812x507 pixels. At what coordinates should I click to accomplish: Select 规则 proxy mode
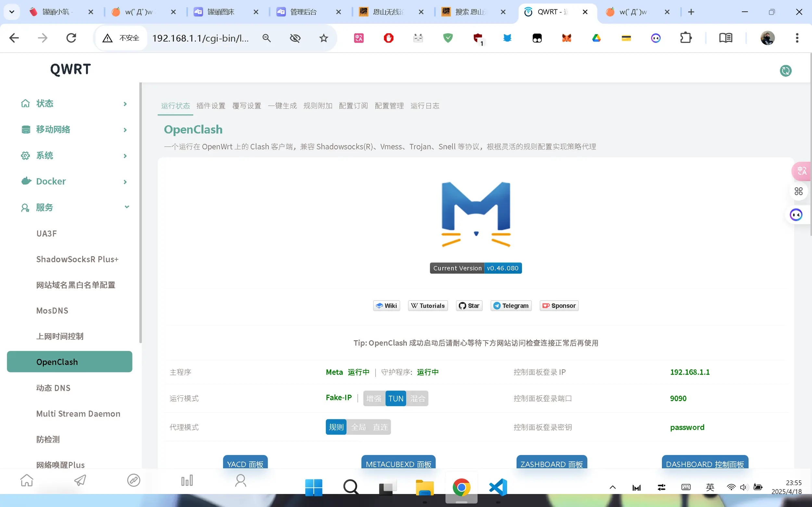(x=336, y=427)
